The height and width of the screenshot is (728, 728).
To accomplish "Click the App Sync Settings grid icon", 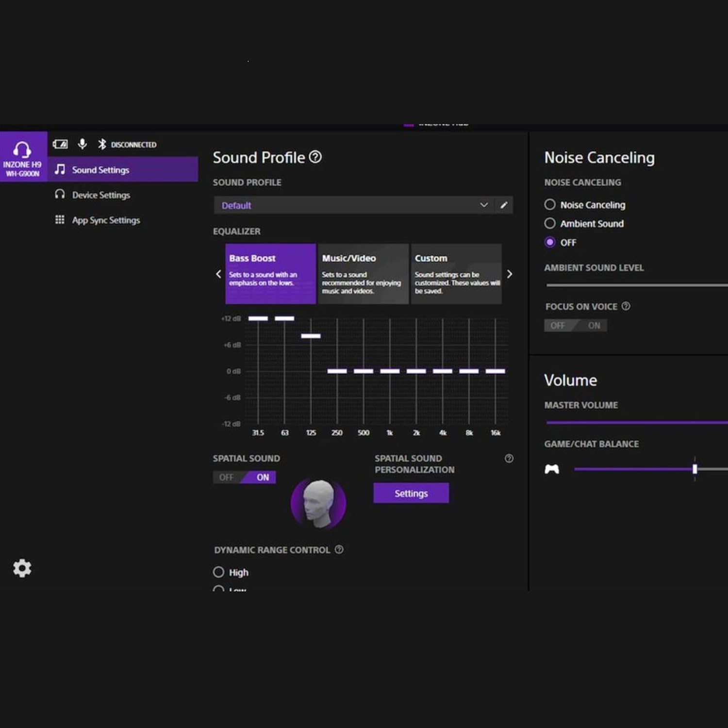I will pyautogui.click(x=60, y=220).
